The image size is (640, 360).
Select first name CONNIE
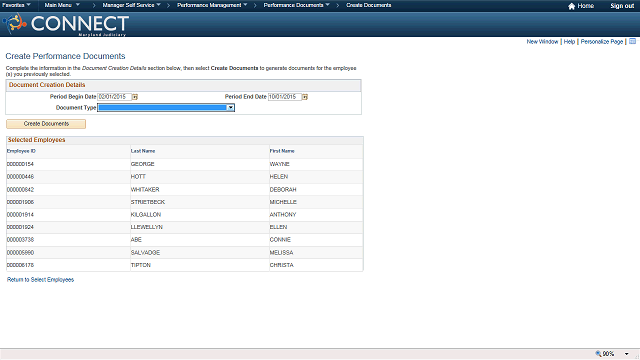pyautogui.click(x=280, y=240)
